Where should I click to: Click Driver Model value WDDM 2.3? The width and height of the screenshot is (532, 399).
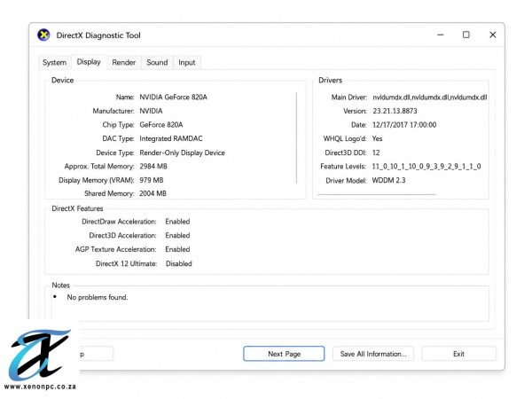point(389,181)
